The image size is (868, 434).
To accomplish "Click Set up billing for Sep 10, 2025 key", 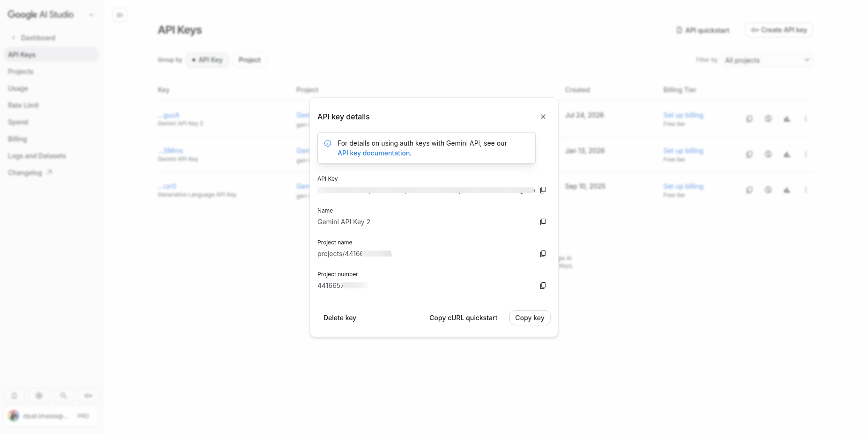I will (683, 186).
